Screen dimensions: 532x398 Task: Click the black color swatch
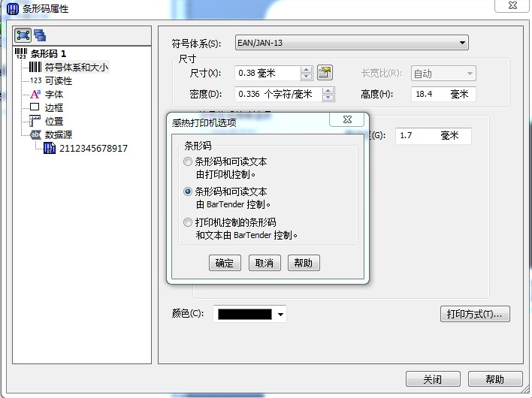245,314
